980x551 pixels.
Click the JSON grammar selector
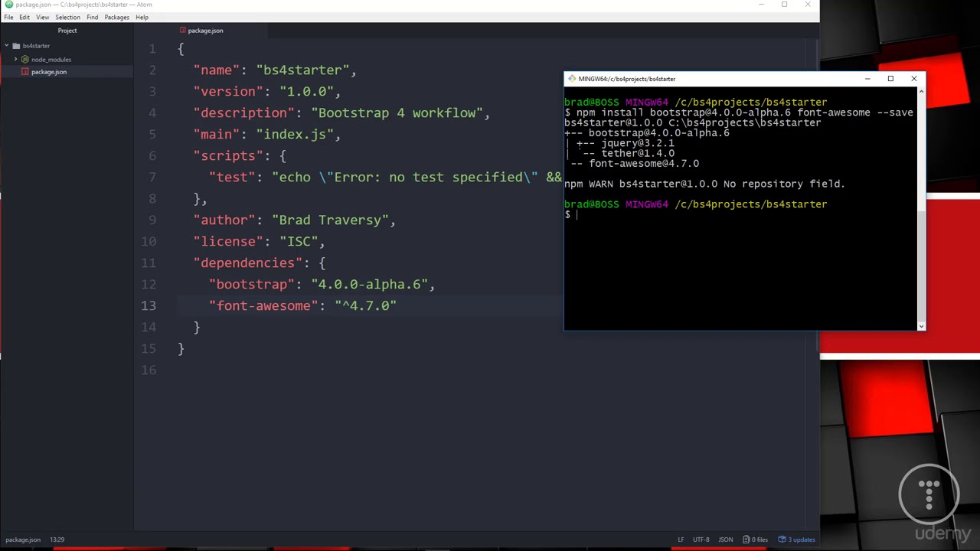pyautogui.click(x=725, y=540)
